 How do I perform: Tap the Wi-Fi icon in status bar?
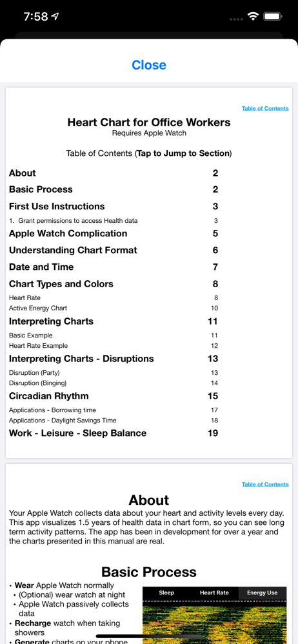pos(252,17)
